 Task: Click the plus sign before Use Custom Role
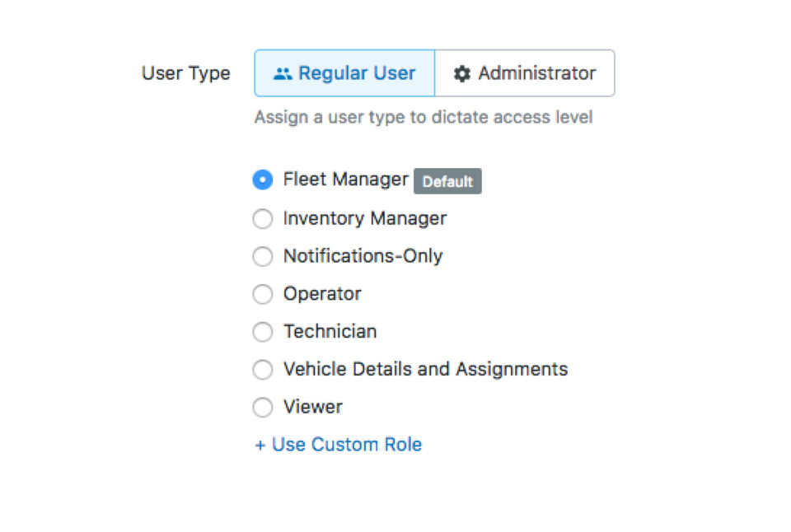pos(260,446)
